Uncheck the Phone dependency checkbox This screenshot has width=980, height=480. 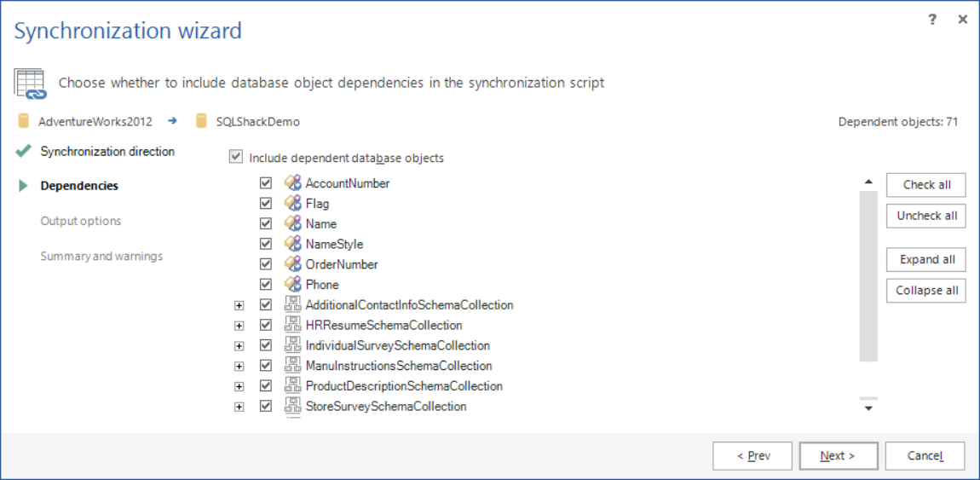(266, 285)
